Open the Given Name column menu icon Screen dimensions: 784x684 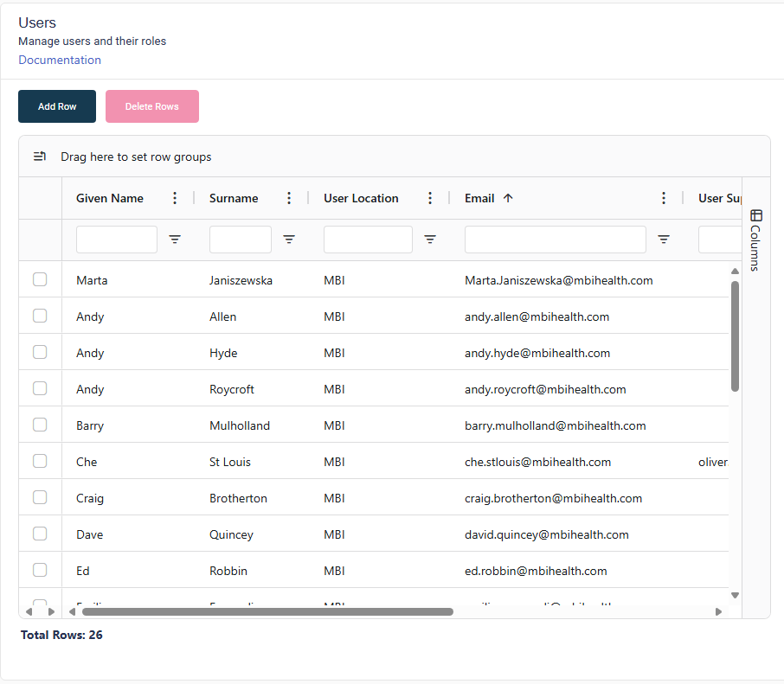pos(175,198)
